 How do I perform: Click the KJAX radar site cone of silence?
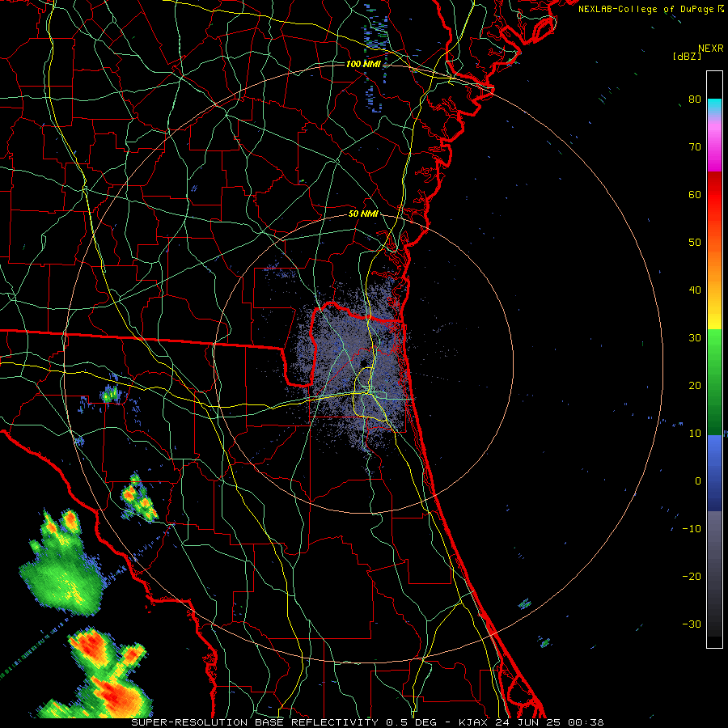(363, 363)
